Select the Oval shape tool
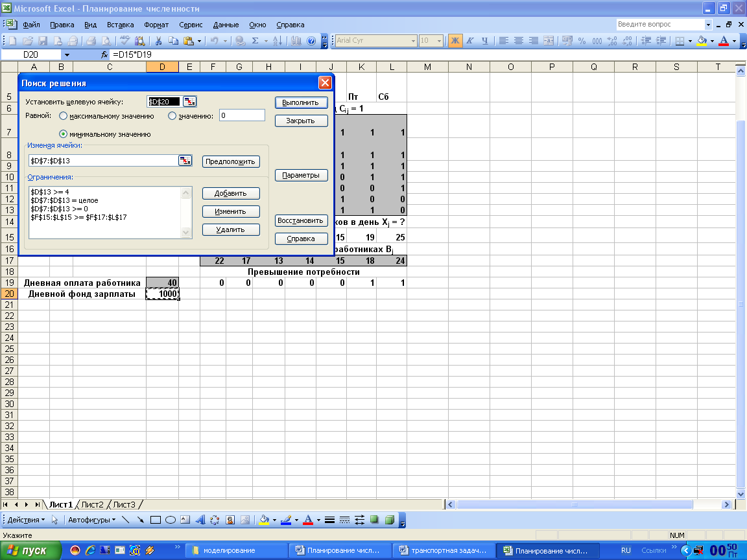The image size is (747, 560). 171,520
